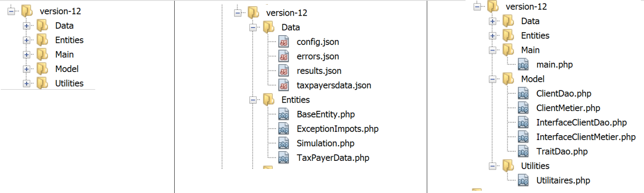Open InterfaceClientDao.php from the Model folder
Image resolution: width=644 pixels, height=193 pixels.
(x=581, y=123)
